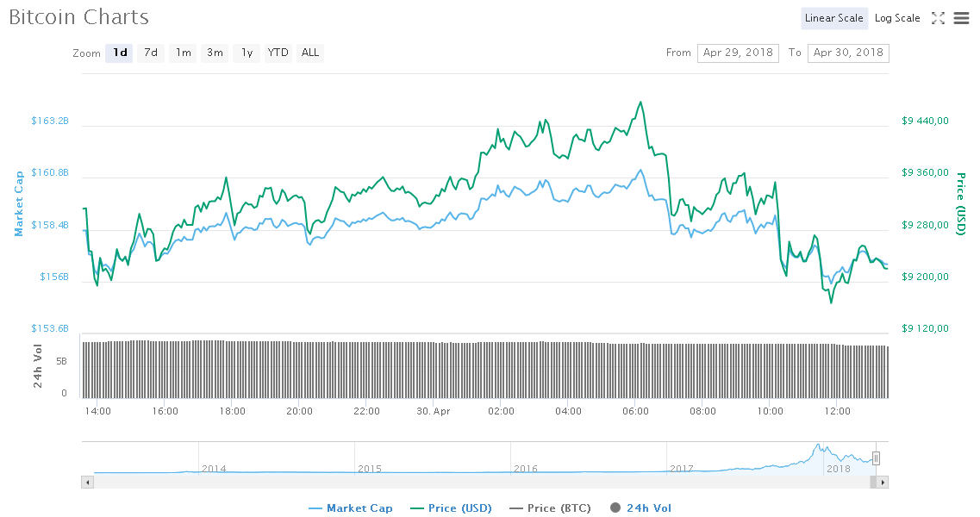Click the Bitcoin Charts heading
Viewport: 980px width, 517px height.
click(x=78, y=17)
